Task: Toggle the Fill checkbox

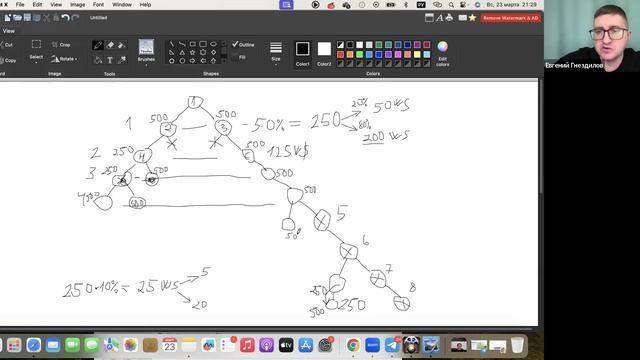Action: (239, 57)
